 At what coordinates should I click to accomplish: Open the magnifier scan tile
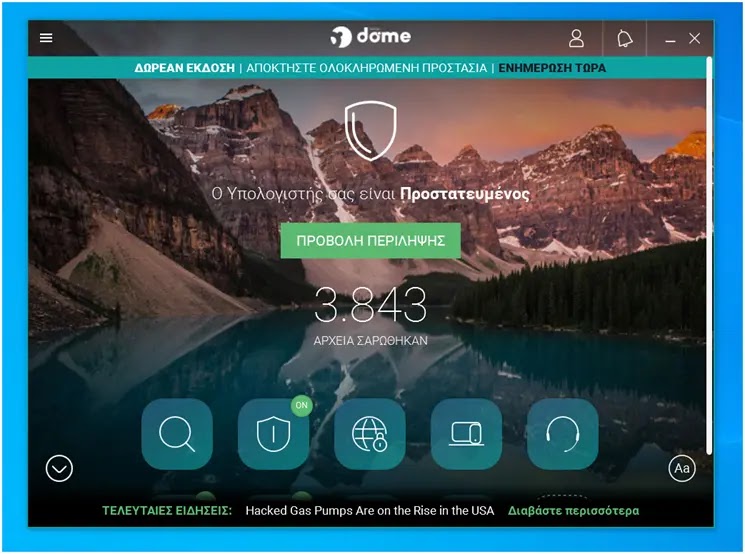tap(177, 434)
